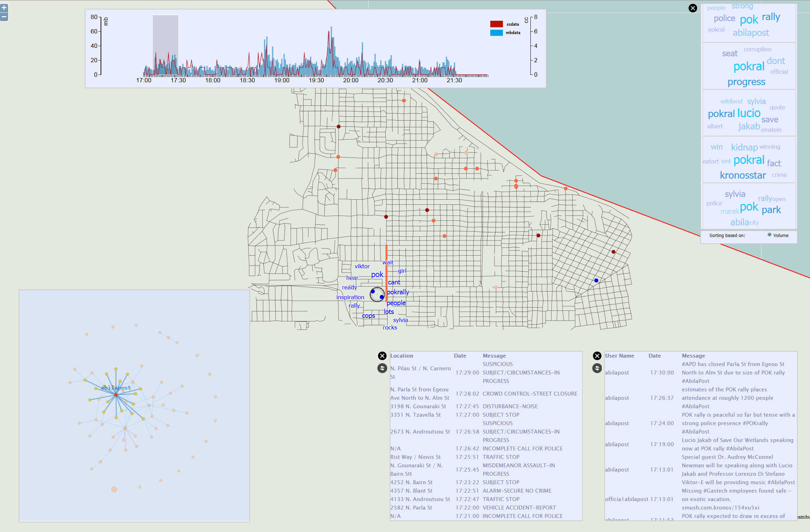810x532 pixels.
Task: Click the orange Parla St closure line
Action: click(386, 273)
